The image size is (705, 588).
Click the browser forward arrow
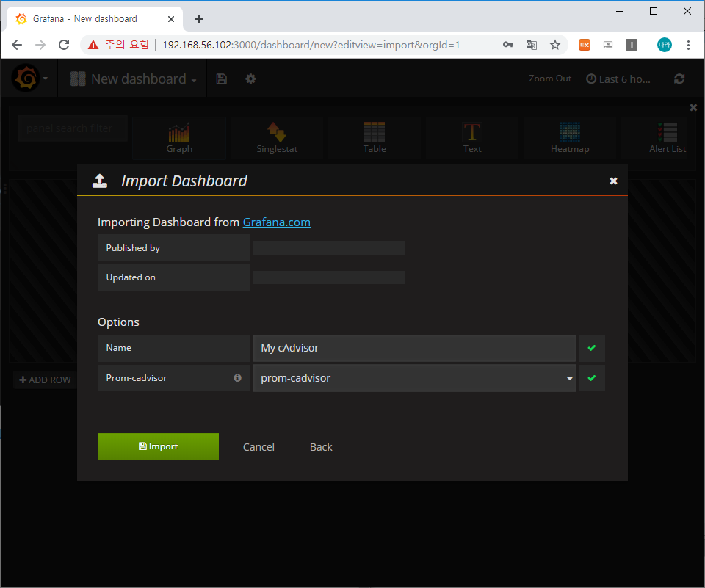[x=40, y=45]
